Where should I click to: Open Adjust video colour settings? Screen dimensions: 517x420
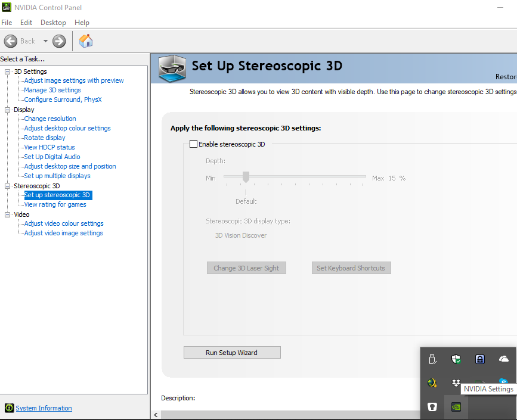(x=64, y=223)
